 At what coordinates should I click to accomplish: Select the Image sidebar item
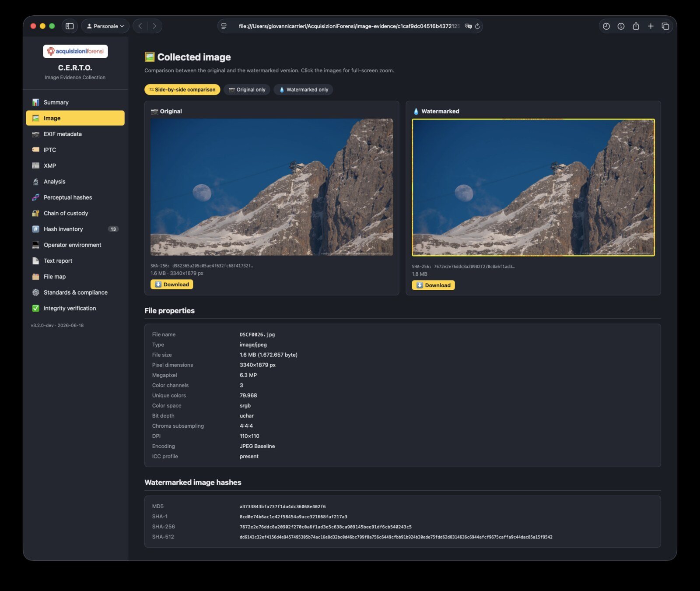tap(75, 118)
